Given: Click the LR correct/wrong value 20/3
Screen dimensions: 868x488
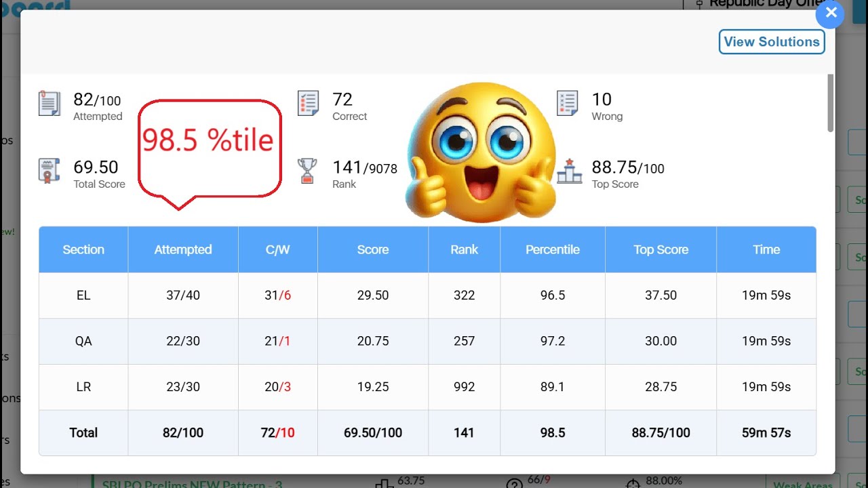Looking at the screenshot, I should 278,387.
